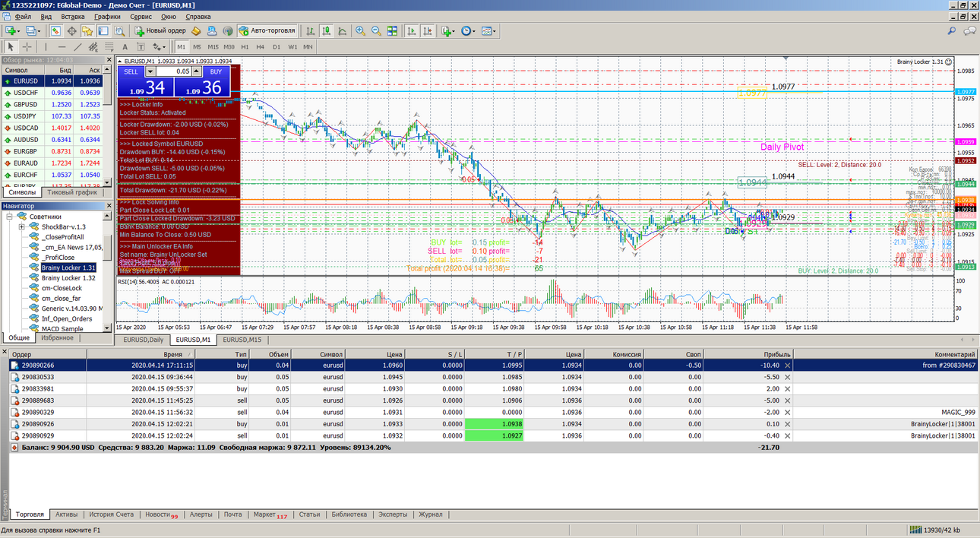Select the horizontal line drawing tool

[x=62, y=47]
